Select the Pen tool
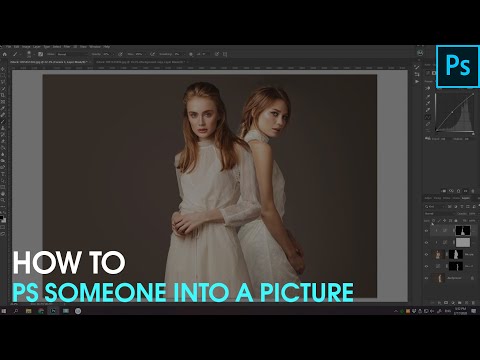 point(3,167)
